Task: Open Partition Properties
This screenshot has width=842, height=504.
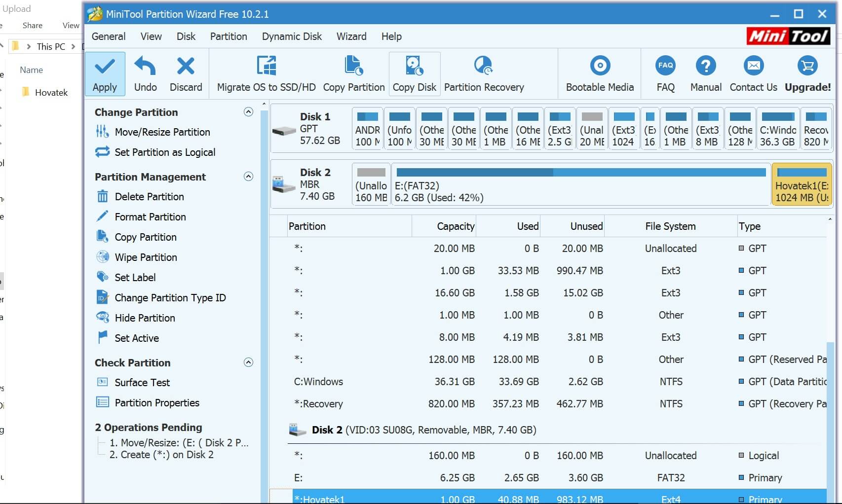Action: [x=156, y=403]
